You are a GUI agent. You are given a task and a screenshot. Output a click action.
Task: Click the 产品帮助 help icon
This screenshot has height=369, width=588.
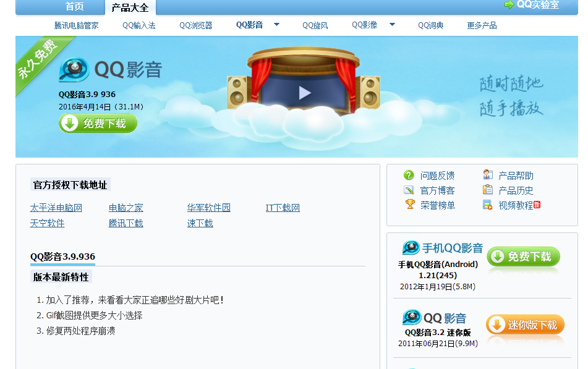(x=488, y=176)
